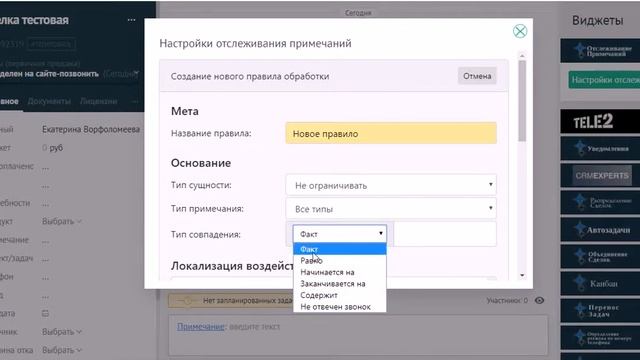Switch to the Лицензии tab

[98, 101]
